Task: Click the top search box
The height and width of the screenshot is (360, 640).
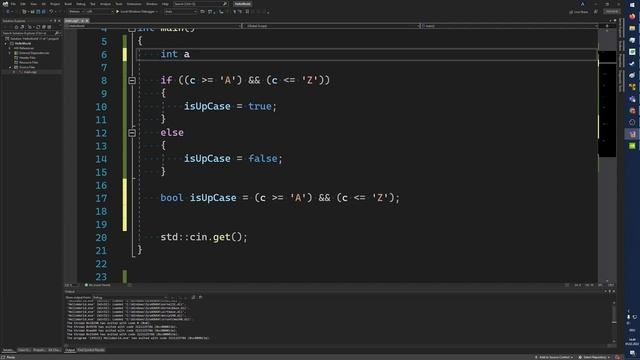Action: coord(200,4)
